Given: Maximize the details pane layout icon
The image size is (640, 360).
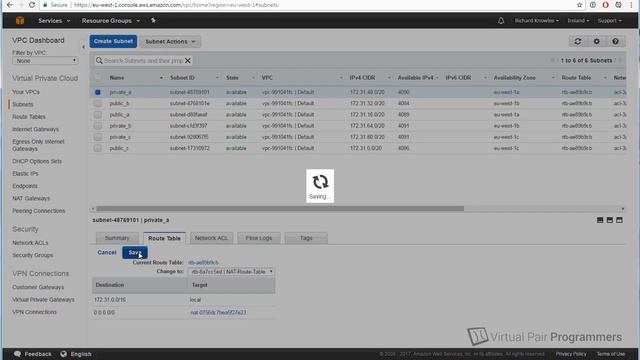Looking at the screenshot, I should [x=619, y=220].
